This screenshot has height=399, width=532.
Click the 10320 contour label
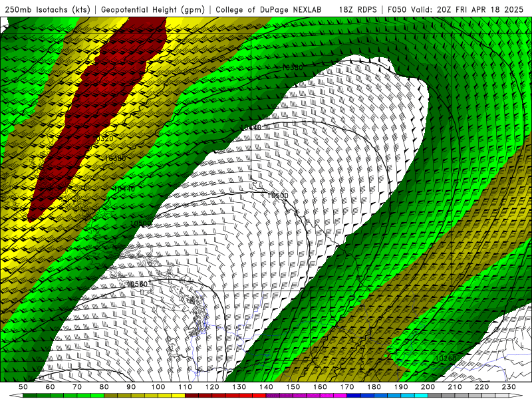pos(102,138)
